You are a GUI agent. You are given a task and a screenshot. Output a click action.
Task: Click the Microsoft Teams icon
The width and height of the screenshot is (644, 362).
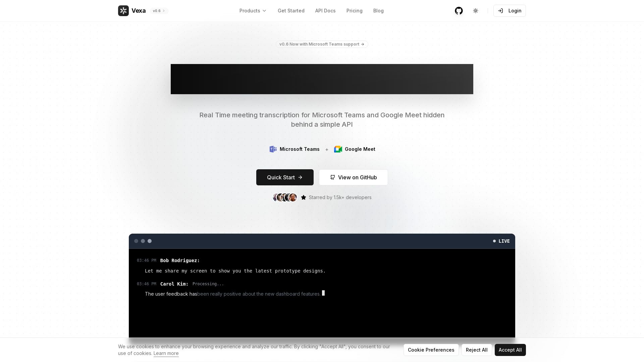click(273, 149)
